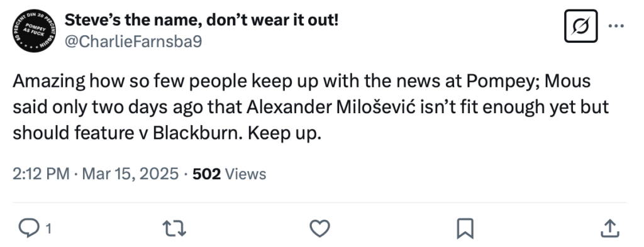Screen dimensions: 644x247
Task: Open the @CharlieFarnsba9 handle link
Action: [x=133, y=41]
